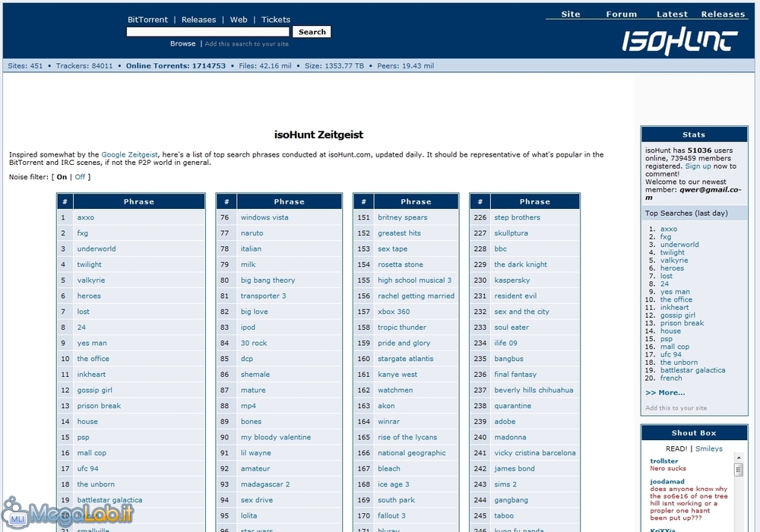The height and width of the screenshot is (532, 760).
Task: Select phrase 'valkyrie' in first table
Action: coord(91,280)
